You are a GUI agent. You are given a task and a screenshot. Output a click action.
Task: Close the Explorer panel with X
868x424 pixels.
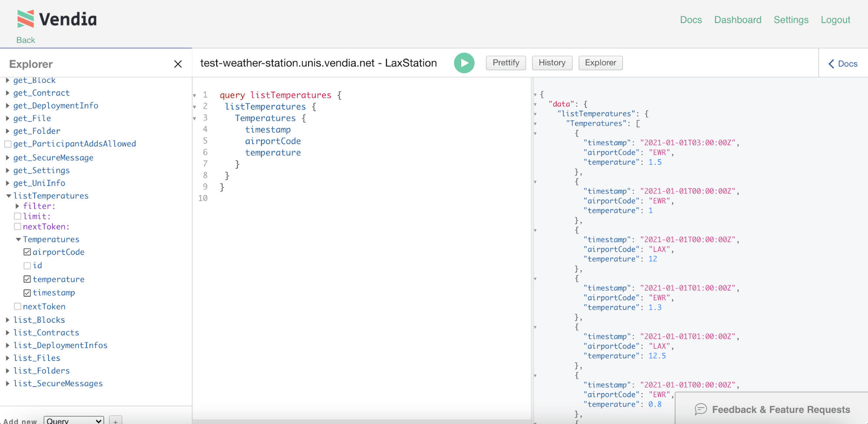(178, 64)
